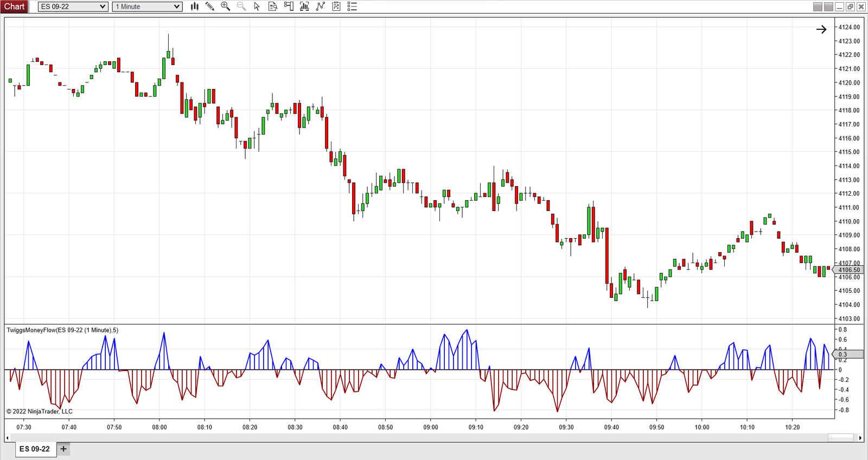
Task: Select the drawing tools pencil icon
Action: coord(209,7)
